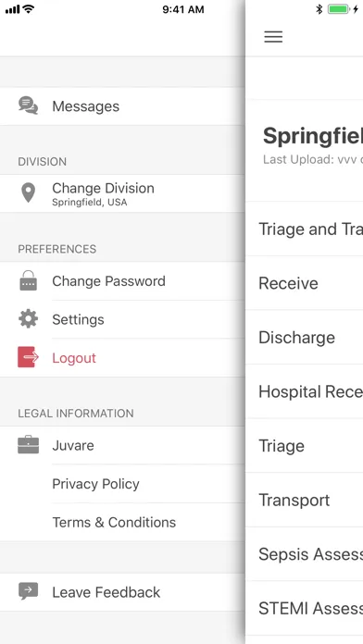Screen dimensions: 363x644
Task: Tap the Leave Feedback label
Action: 106,592
